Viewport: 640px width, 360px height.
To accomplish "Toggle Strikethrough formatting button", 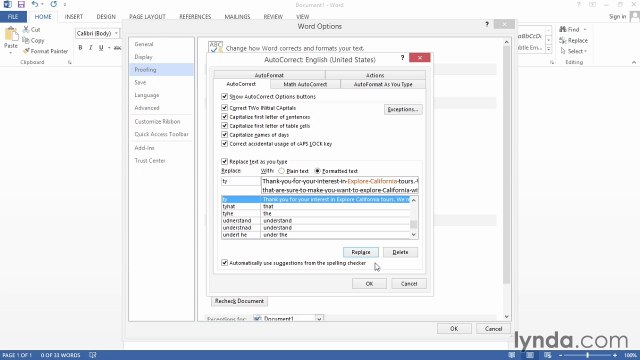I will click(118, 48).
